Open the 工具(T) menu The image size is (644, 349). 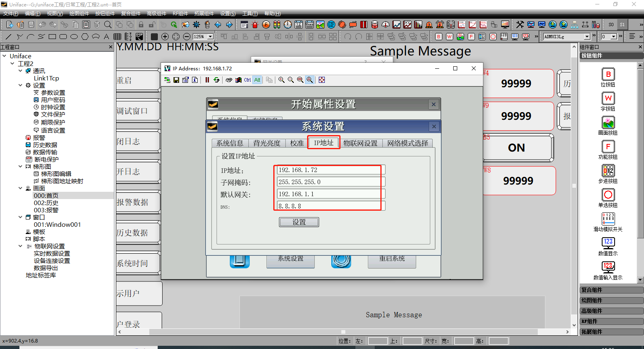250,14
